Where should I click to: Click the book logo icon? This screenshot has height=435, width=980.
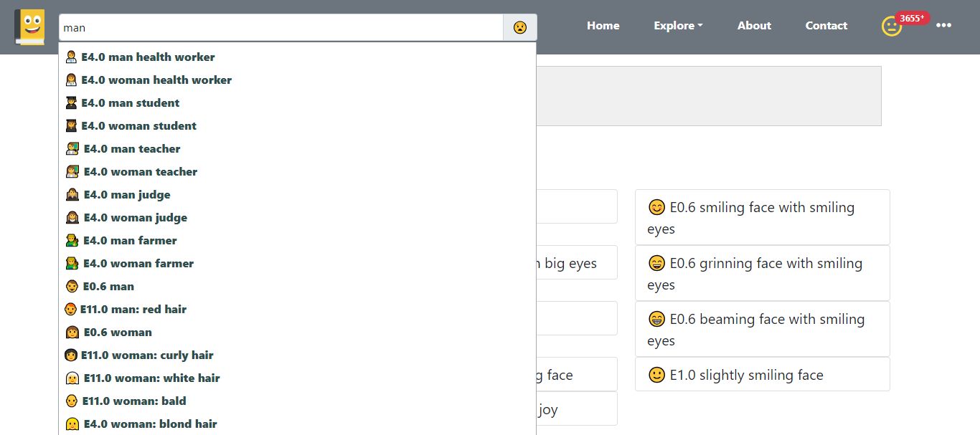30,27
